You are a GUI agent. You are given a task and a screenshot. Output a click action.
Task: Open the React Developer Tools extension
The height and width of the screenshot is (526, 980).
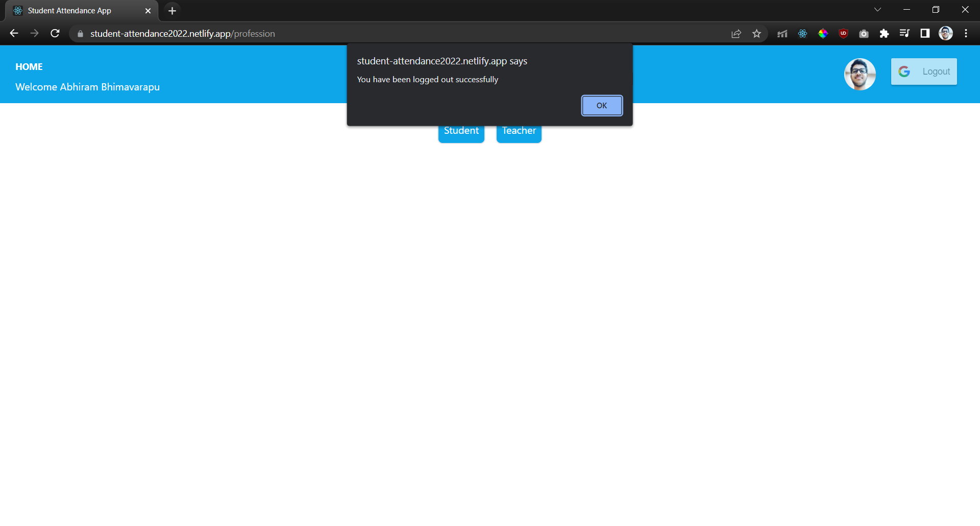[802, 33]
